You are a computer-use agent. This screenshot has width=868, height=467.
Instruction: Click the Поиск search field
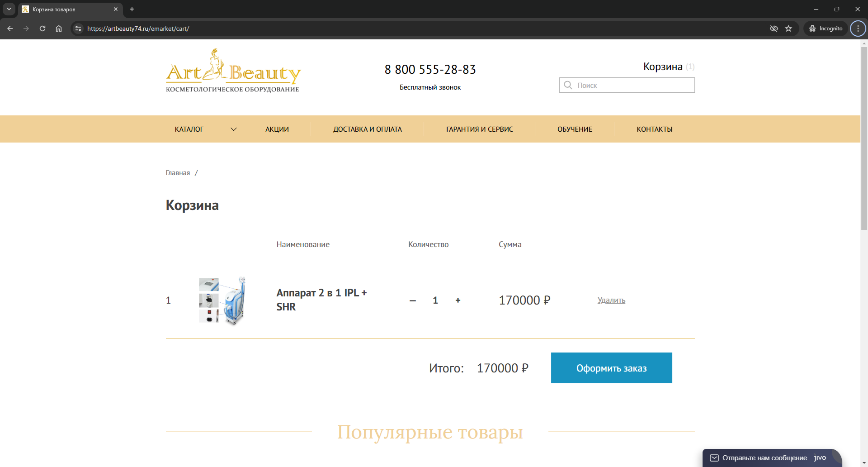pos(633,85)
